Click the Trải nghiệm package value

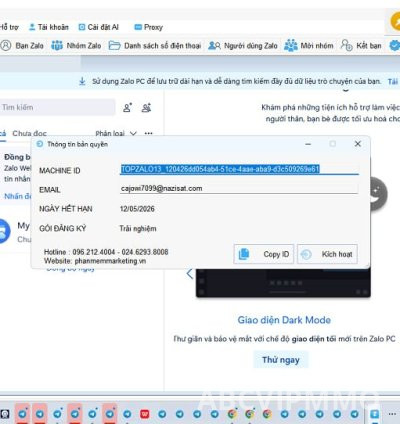[x=138, y=228]
